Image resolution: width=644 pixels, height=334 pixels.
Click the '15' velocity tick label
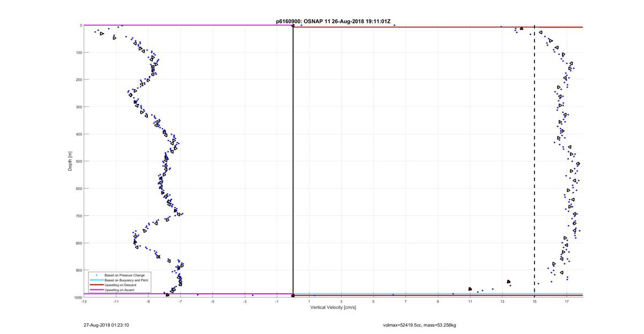(x=535, y=302)
